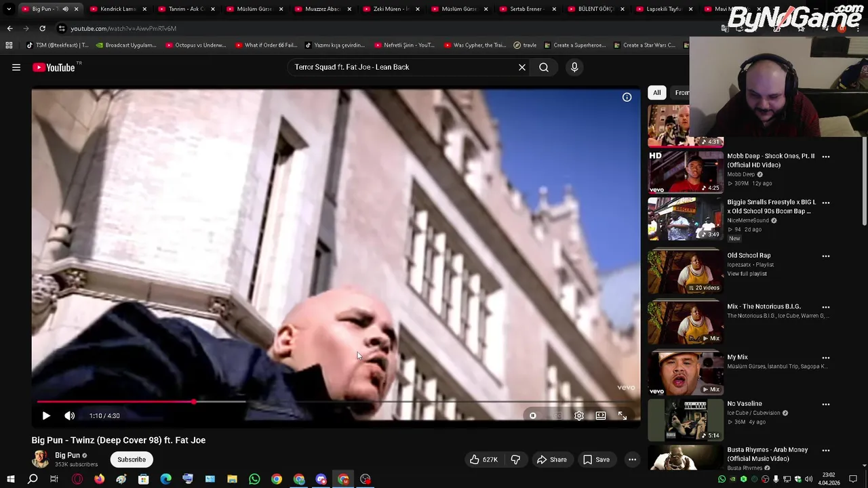
Task: Toggle closed captions in the player
Action: 557,415
